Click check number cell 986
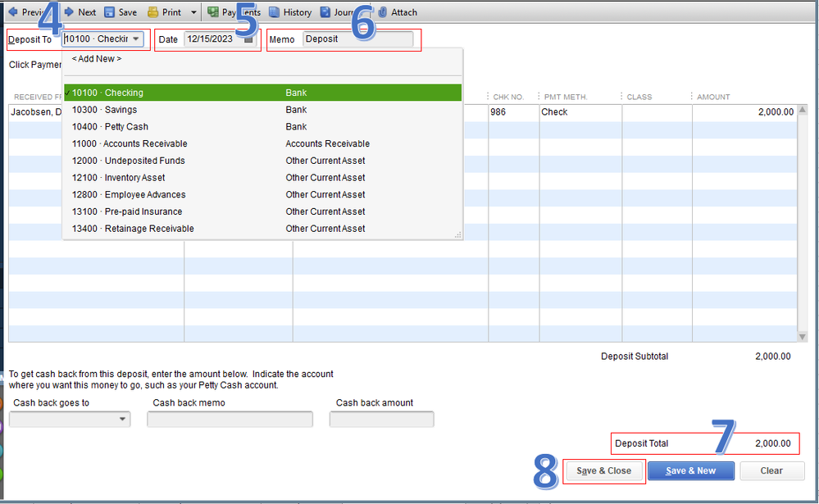The image size is (819, 504). (x=514, y=111)
